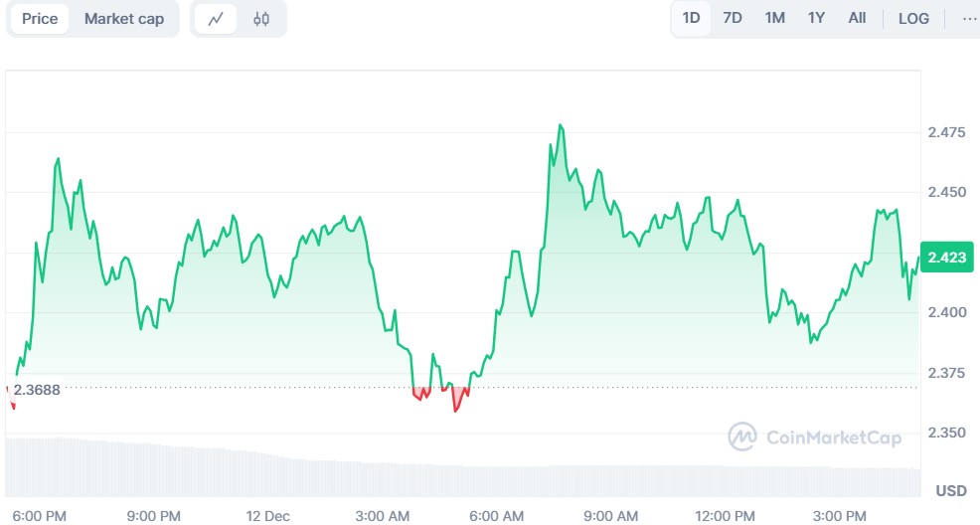Viewport: 980px width, 525px height.
Task: Show the All time range
Action: point(857,18)
